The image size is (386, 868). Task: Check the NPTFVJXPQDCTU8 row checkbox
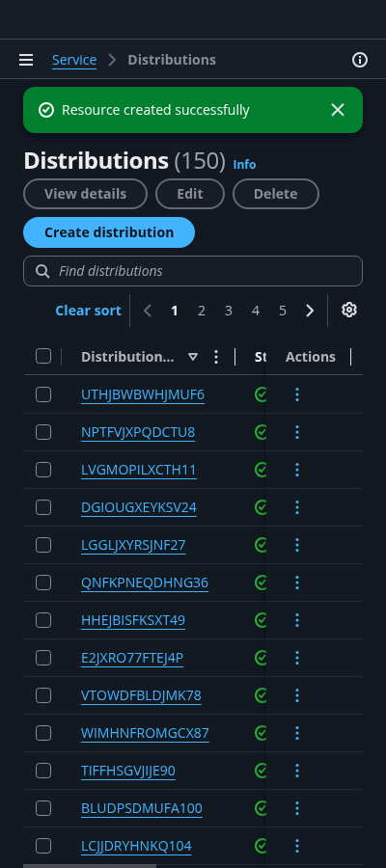click(x=43, y=432)
